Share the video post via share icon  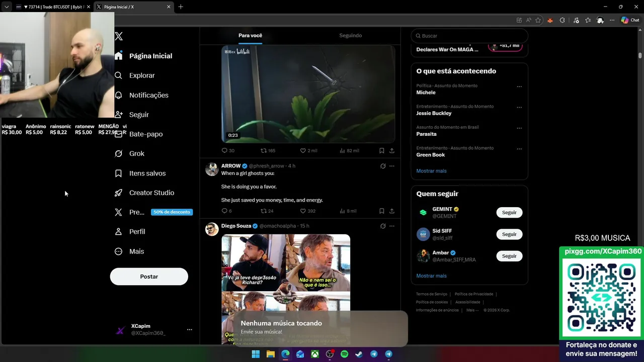(392, 151)
